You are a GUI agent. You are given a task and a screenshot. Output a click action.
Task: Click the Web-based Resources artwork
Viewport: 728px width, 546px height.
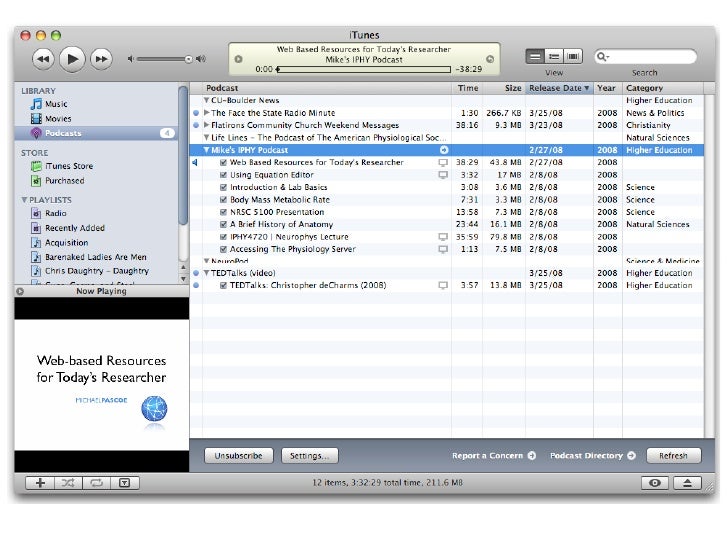point(102,384)
